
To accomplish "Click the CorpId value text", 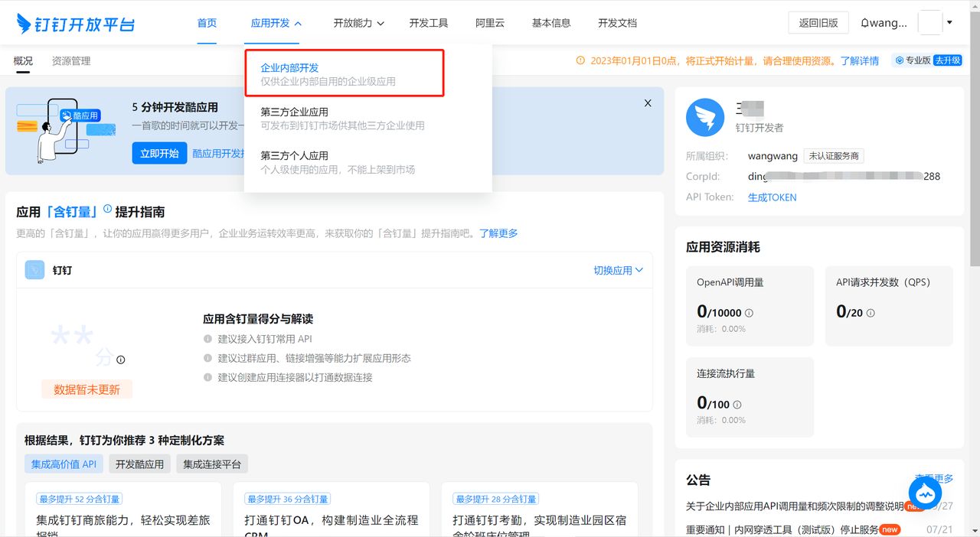I will pos(844,176).
